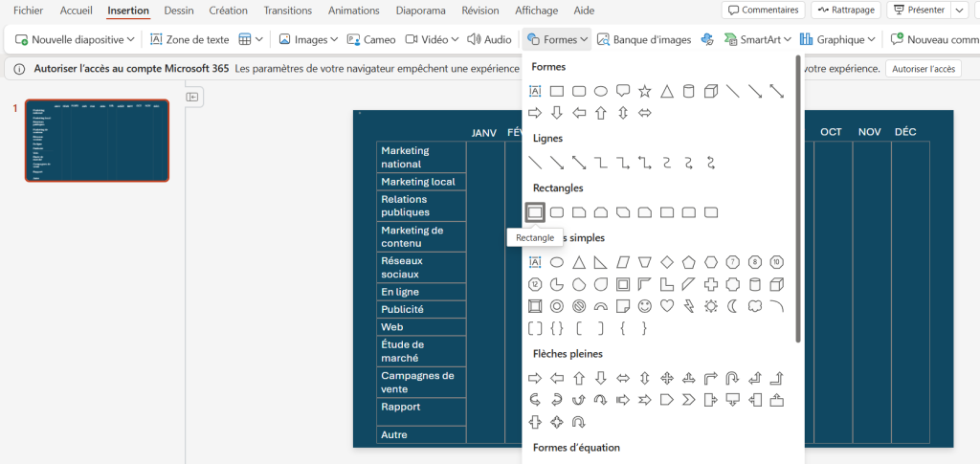The width and height of the screenshot is (980, 464).
Task: Open the Animations tab
Action: click(354, 11)
